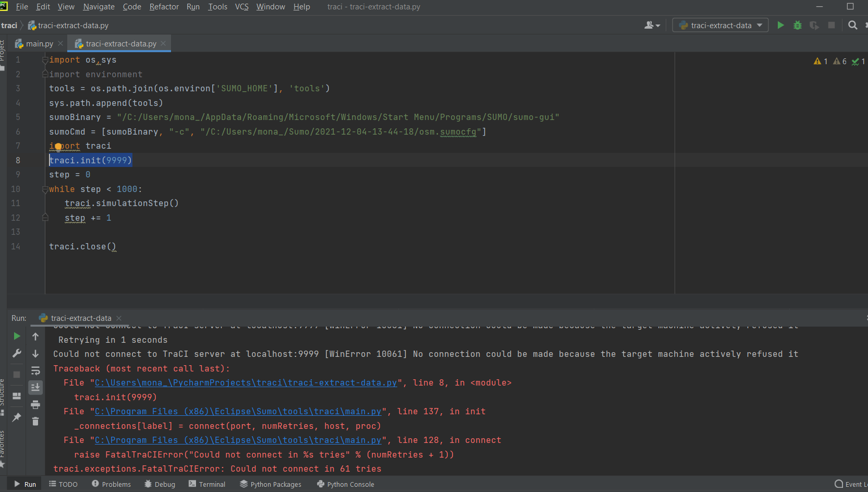Place cursor on line 9 step = 0
This screenshot has width=868, height=492.
70,175
